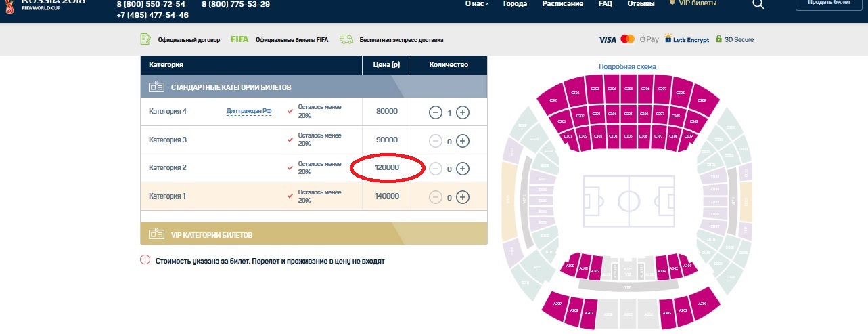Click the search magnifier icon
Image resolution: width=868 pixels, height=334 pixels.
pos(758,4)
